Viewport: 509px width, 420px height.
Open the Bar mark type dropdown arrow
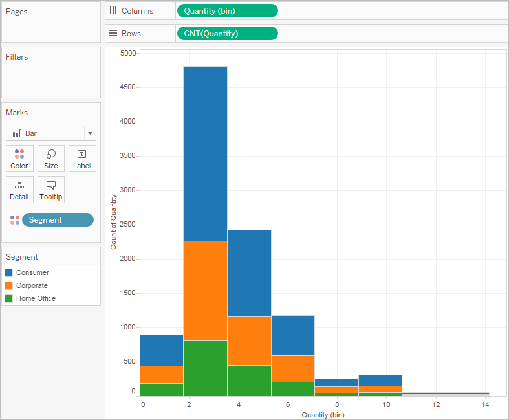(x=91, y=133)
